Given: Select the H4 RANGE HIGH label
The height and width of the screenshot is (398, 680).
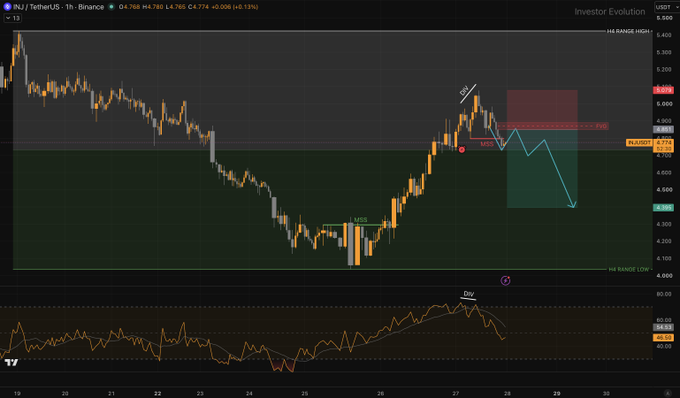Looking at the screenshot, I should [x=628, y=31].
